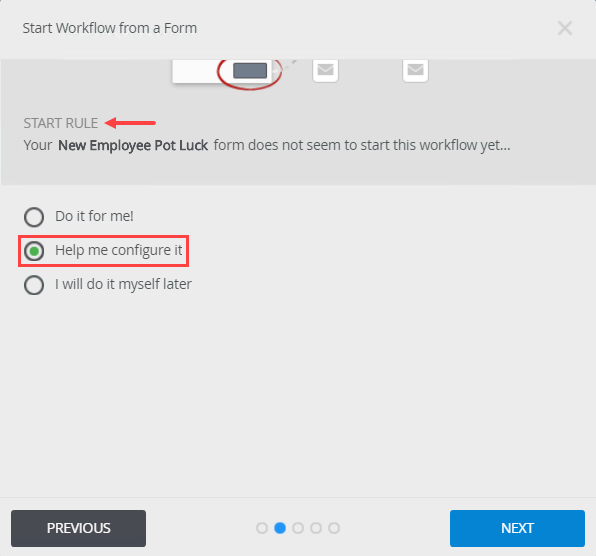The width and height of the screenshot is (596, 556).
Task: Close the Start Workflow from a Form dialog
Action: (x=565, y=28)
